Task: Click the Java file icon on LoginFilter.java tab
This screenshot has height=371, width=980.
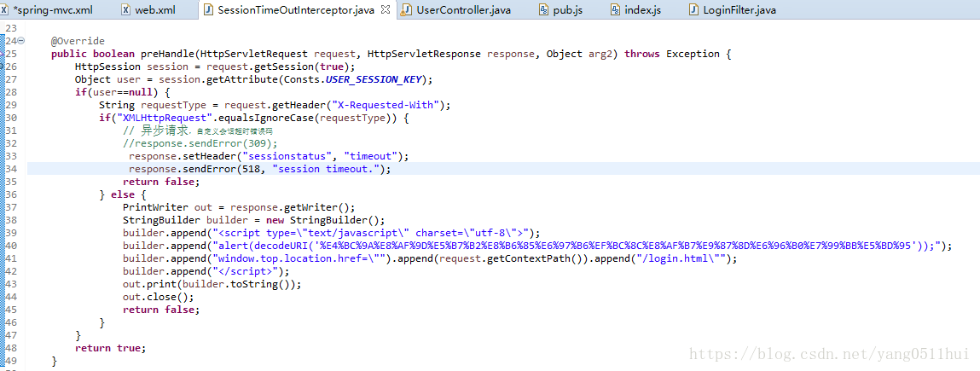Action: pos(693,10)
